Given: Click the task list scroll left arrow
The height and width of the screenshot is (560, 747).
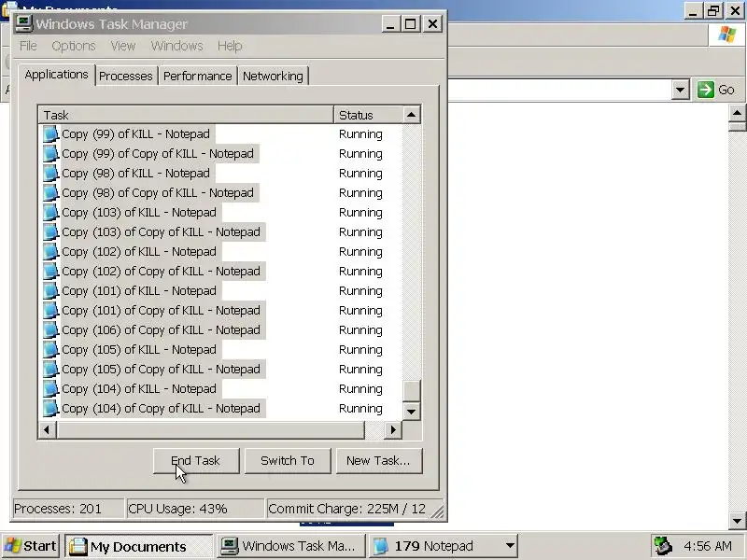Looking at the screenshot, I should click(48, 429).
